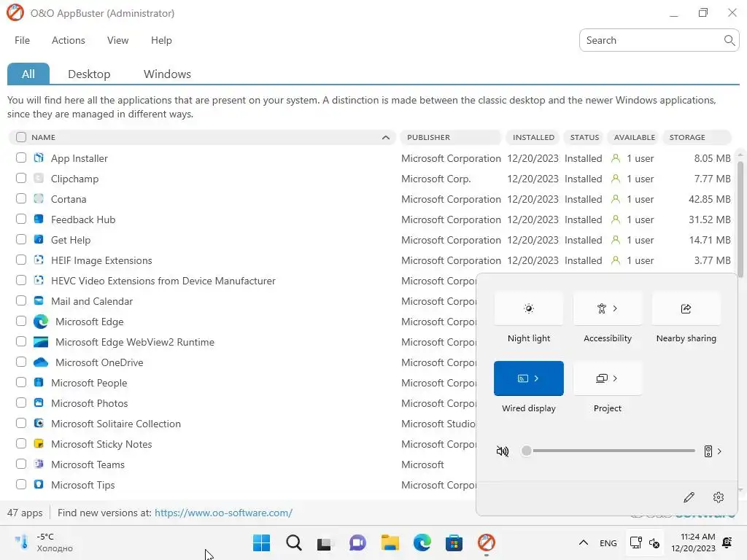Open weather widget showing -5°C

click(x=44, y=542)
